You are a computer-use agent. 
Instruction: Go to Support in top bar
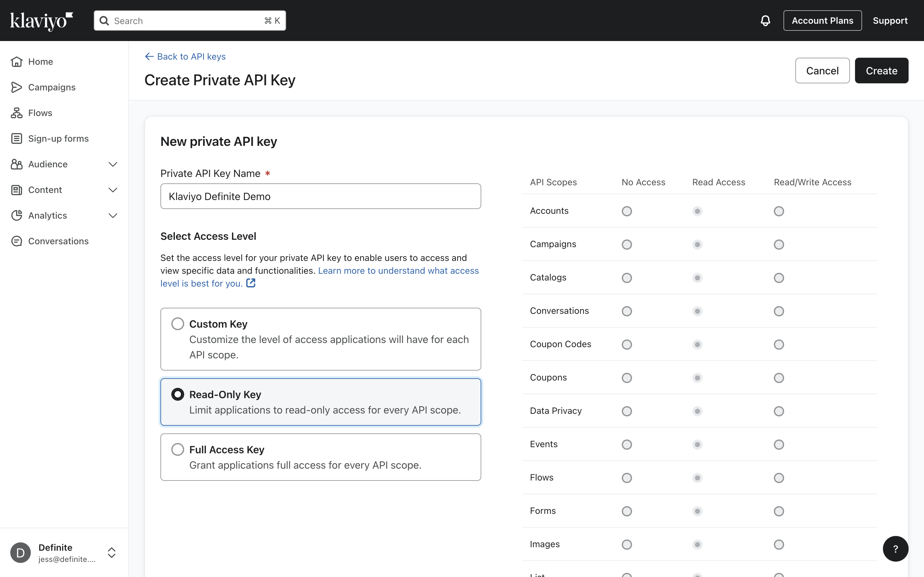click(890, 21)
